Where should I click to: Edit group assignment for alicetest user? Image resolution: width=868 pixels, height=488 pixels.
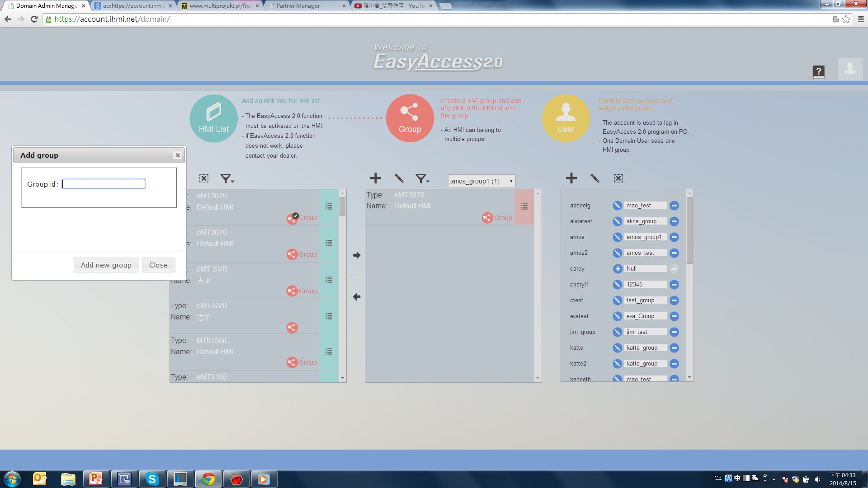(617, 221)
